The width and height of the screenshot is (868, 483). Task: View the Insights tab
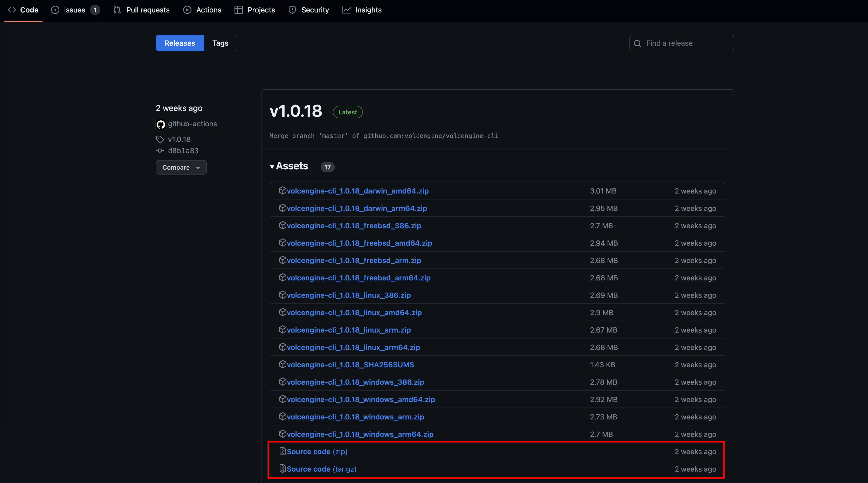(x=362, y=10)
